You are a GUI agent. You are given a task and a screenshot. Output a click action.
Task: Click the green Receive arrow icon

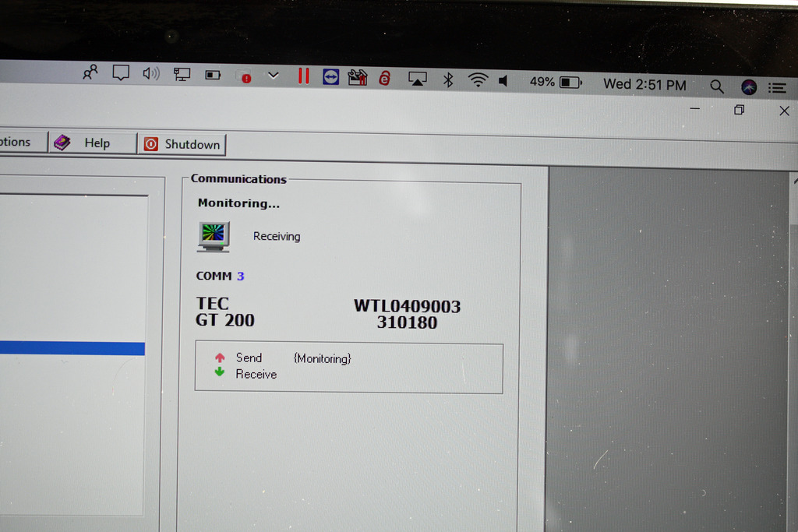click(220, 373)
